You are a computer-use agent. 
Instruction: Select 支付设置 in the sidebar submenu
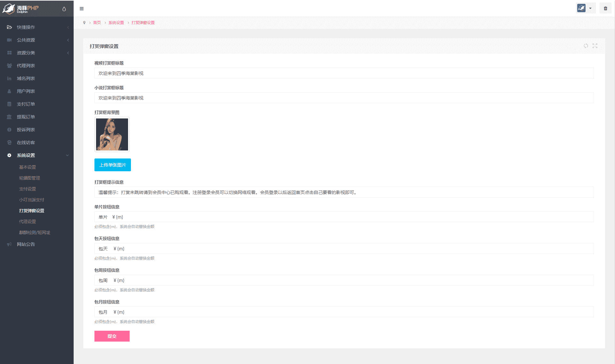coord(28,189)
